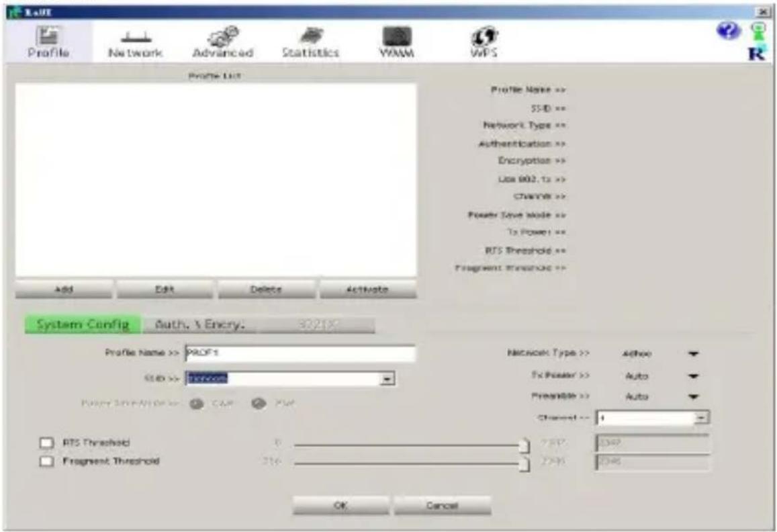
Task: Click the Preamble value Auto
Action: [x=637, y=396]
